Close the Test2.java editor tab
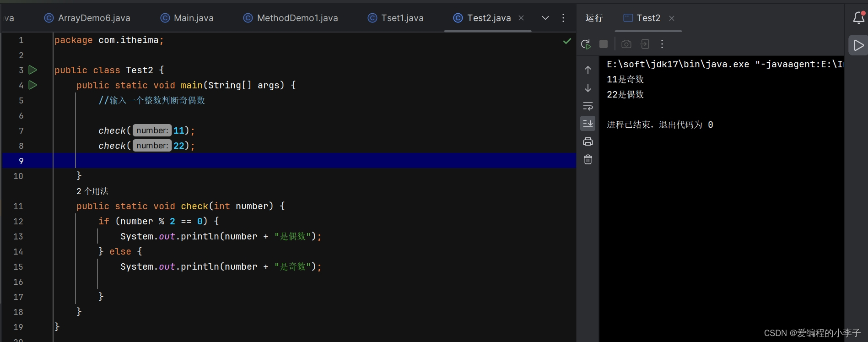This screenshot has width=868, height=342. coord(521,18)
